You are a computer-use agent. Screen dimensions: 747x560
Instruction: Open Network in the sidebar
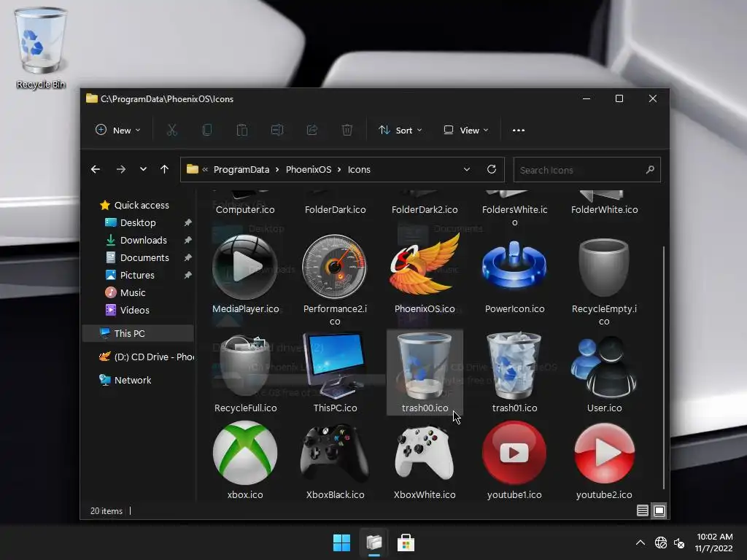coord(133,380)
